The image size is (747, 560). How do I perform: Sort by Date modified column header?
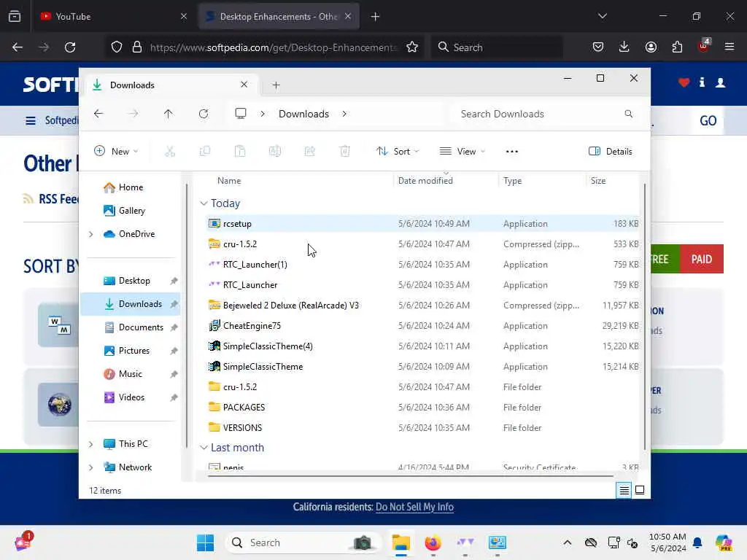point(425,181)
